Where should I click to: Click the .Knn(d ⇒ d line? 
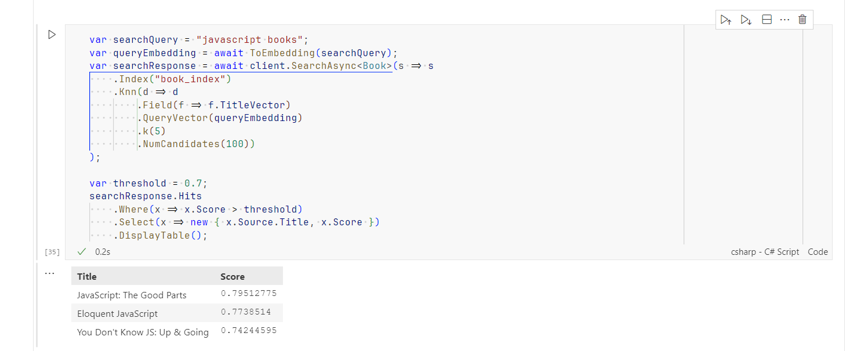click(146, 92)
